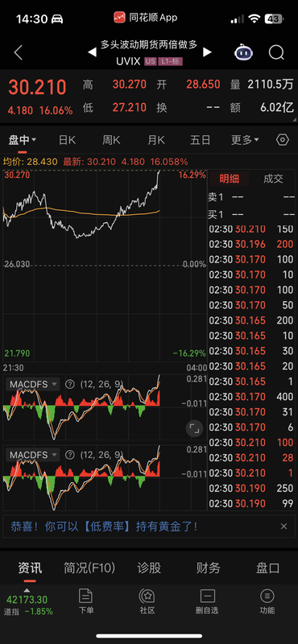Switch to 周K weekly chart tab
This screenshot has width=298, height=644.
(111, 140)
